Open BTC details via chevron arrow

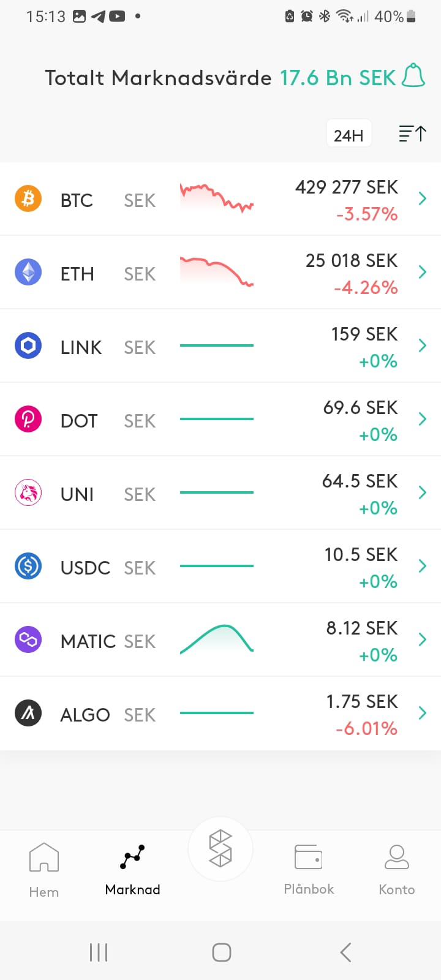pyautogui.click(x=422, y=198)
